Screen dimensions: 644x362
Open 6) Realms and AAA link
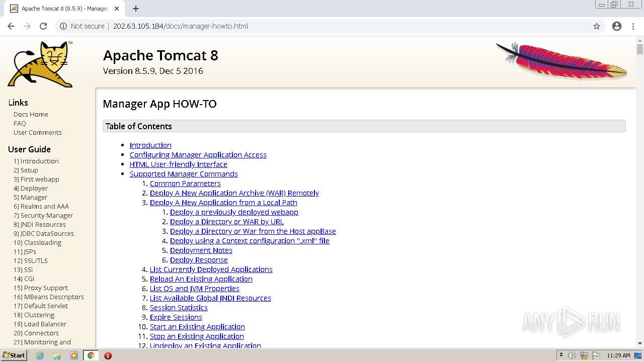pos(41,206)
